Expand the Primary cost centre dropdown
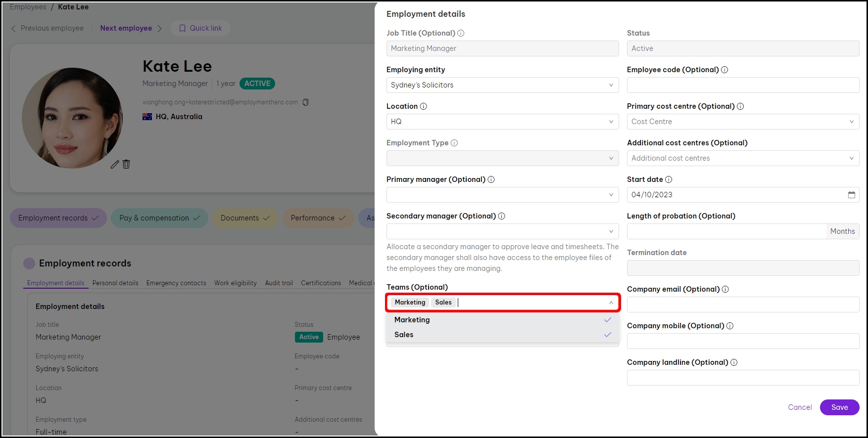Viewport: 868px width, 438px height. coord(742,122)
